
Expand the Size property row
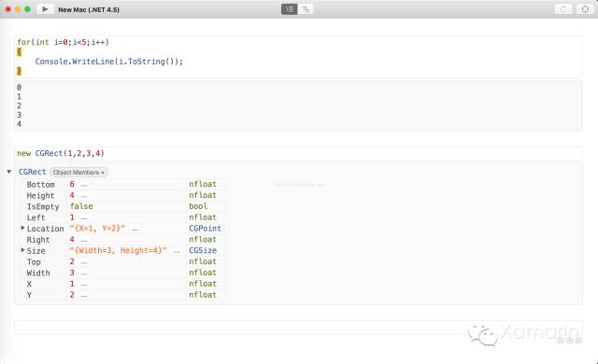pos(22,250)
